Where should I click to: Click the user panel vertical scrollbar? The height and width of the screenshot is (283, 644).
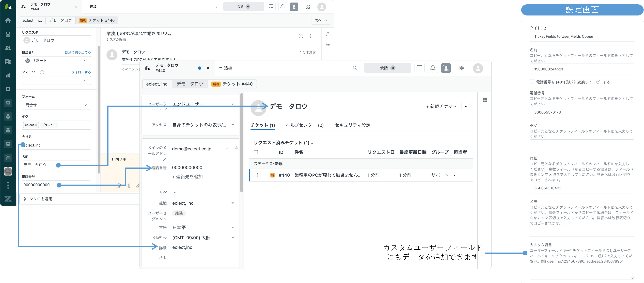click(242, 143)
